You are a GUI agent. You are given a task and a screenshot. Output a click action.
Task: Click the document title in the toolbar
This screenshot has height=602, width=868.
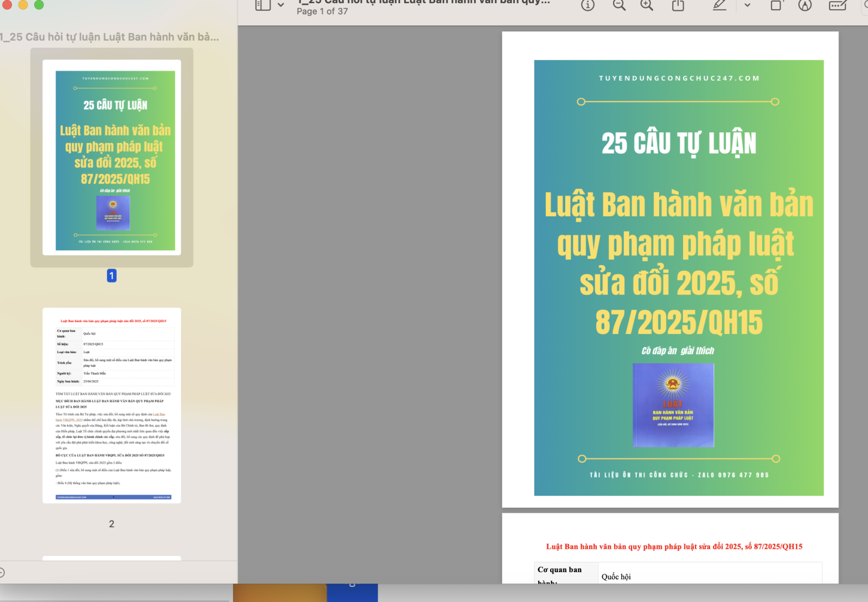pos(423,2)
